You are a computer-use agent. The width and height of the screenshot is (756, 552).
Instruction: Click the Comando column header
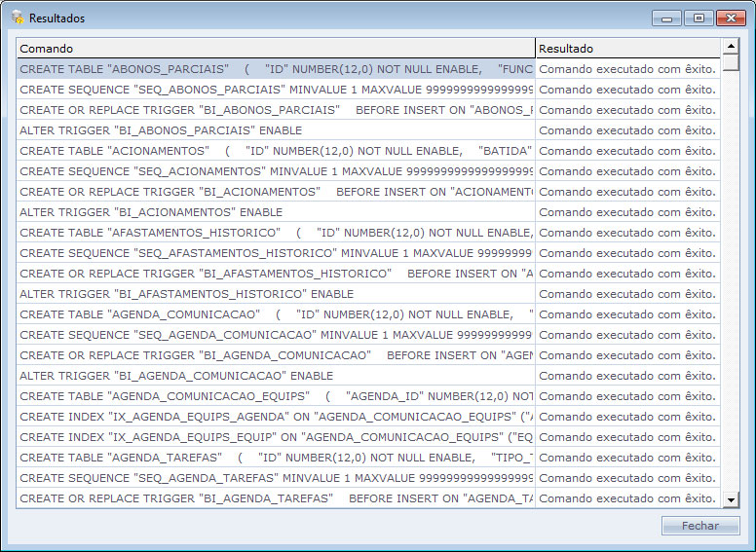click(275, 48)
